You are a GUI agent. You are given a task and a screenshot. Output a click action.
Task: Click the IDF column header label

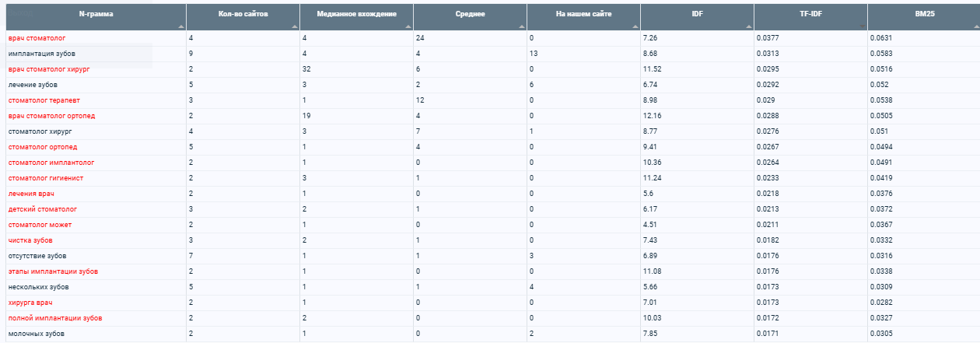pos(697,15)
